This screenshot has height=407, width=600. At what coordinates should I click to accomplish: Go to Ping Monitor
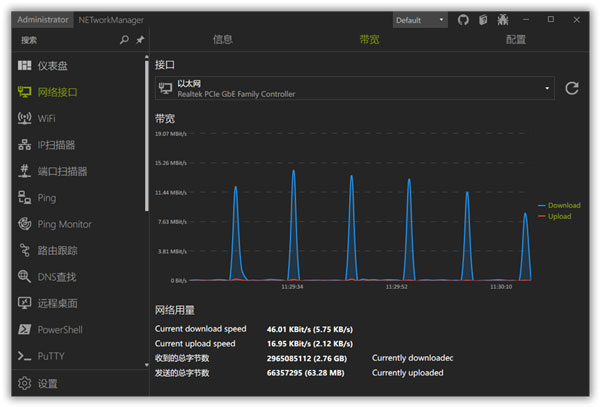point(64,224)
